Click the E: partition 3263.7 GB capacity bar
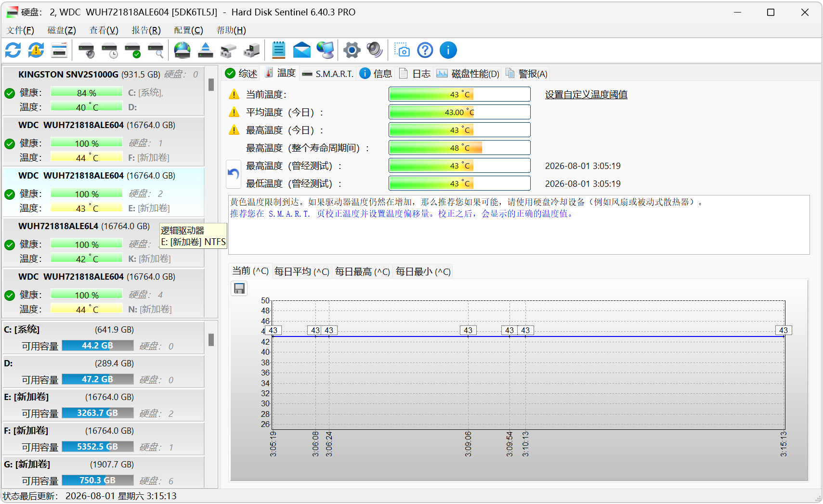 98,413
